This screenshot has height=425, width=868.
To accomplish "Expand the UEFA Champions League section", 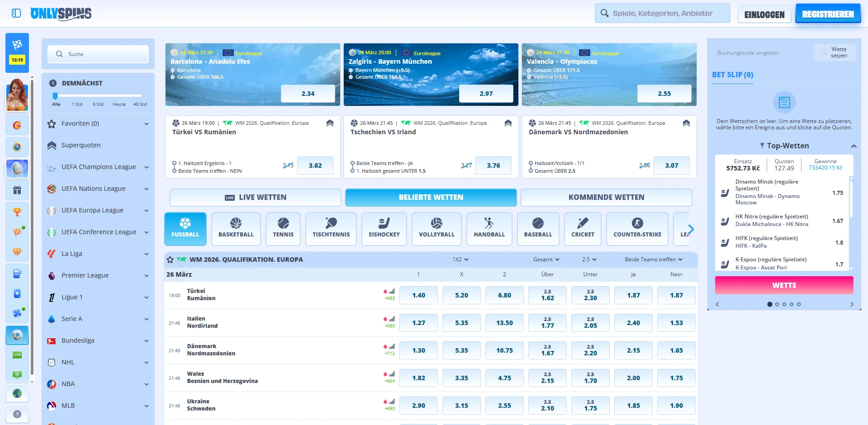I will point(146,167).
